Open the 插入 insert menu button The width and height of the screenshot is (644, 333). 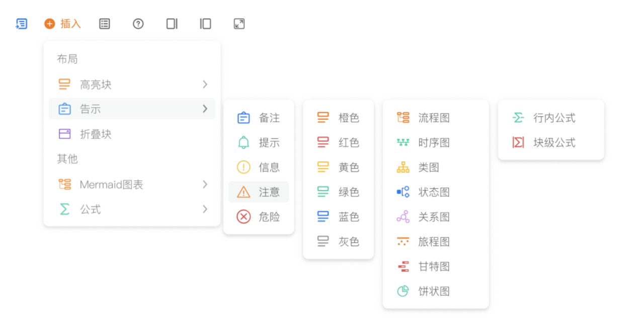[63, 24]
